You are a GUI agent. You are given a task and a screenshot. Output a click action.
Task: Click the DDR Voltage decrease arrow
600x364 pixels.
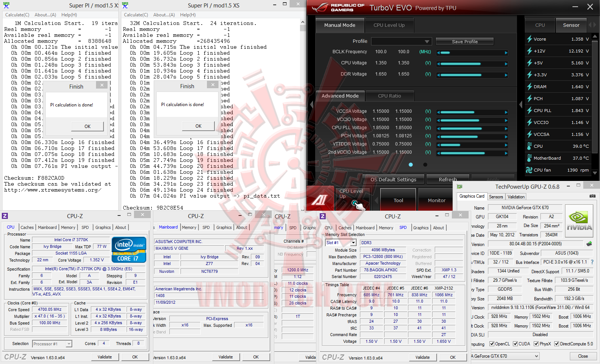click(439, 75)
